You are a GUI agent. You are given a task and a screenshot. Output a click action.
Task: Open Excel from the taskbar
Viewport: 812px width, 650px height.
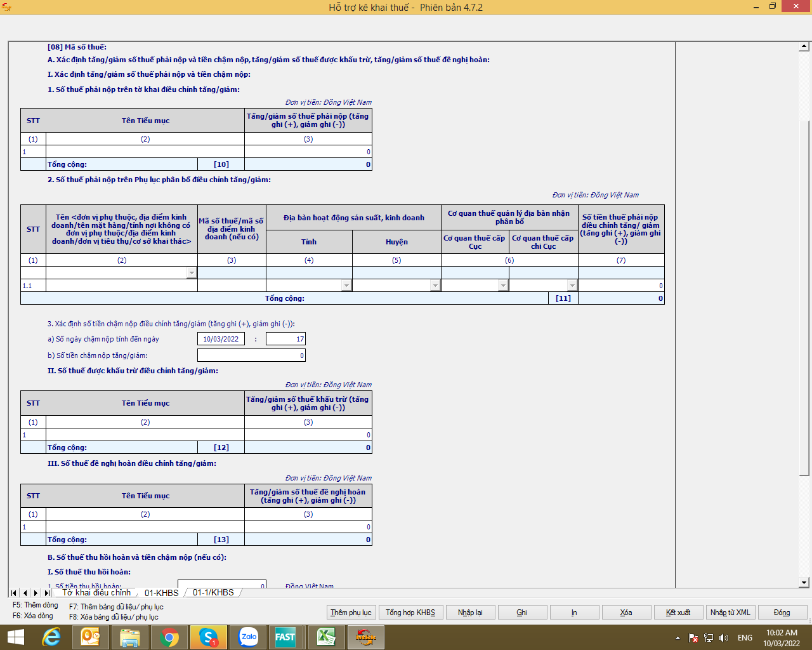pos(326,637)
